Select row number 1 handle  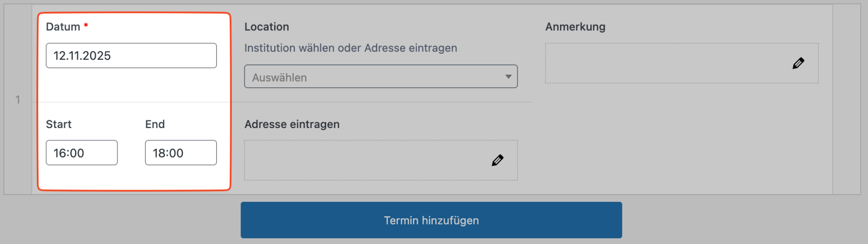pos(18,99)
